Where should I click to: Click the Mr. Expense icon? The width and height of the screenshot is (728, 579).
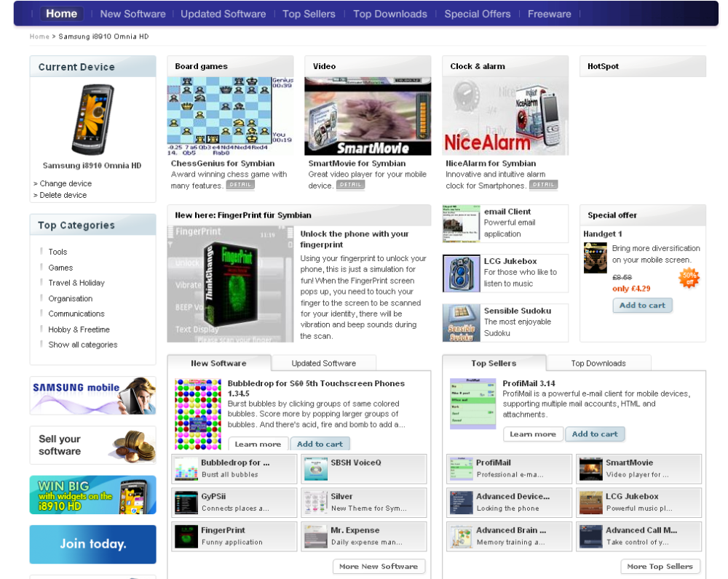316,537
